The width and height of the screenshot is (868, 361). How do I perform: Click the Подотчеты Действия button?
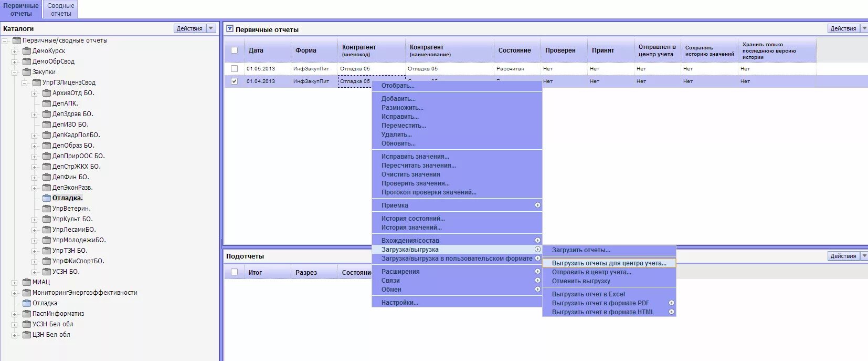click(843, 256)
